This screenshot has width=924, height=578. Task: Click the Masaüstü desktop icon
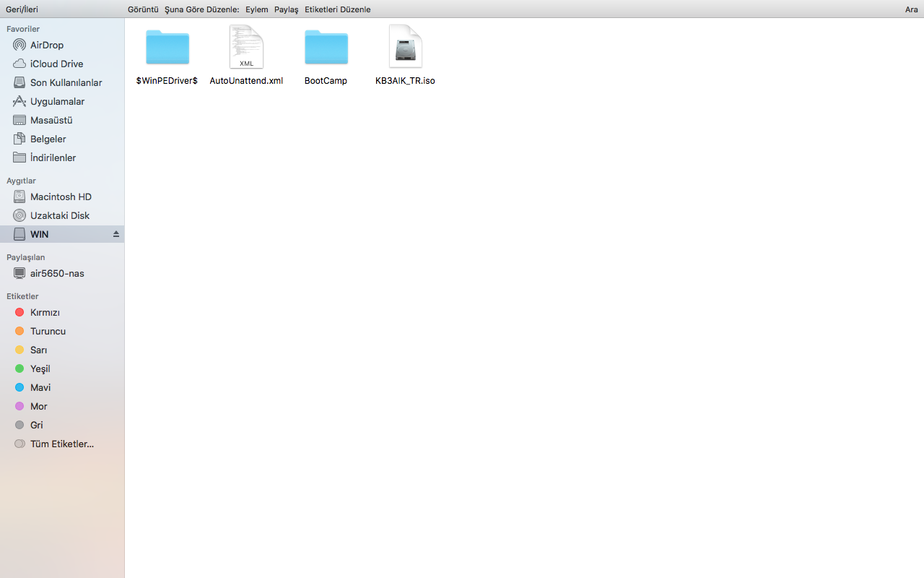pos(19,120)
